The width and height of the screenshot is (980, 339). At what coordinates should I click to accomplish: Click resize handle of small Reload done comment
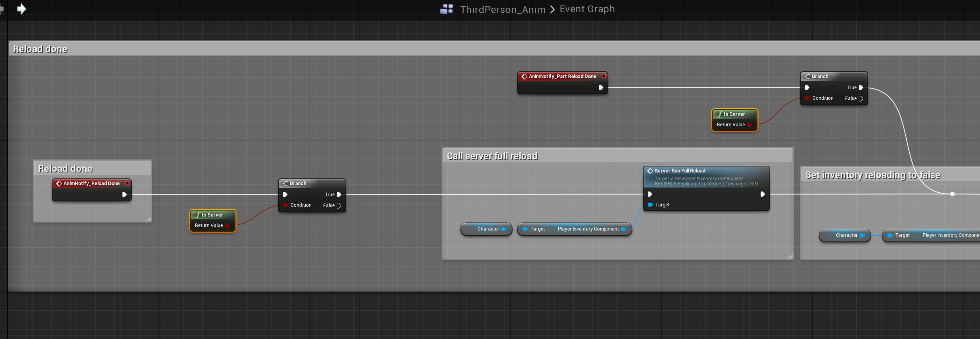(149, 219)
